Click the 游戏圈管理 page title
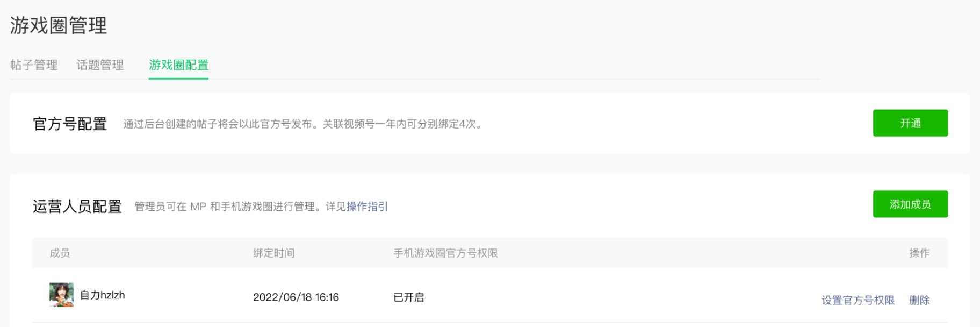Screen dimensions: 980x327 tap(59, 25)
